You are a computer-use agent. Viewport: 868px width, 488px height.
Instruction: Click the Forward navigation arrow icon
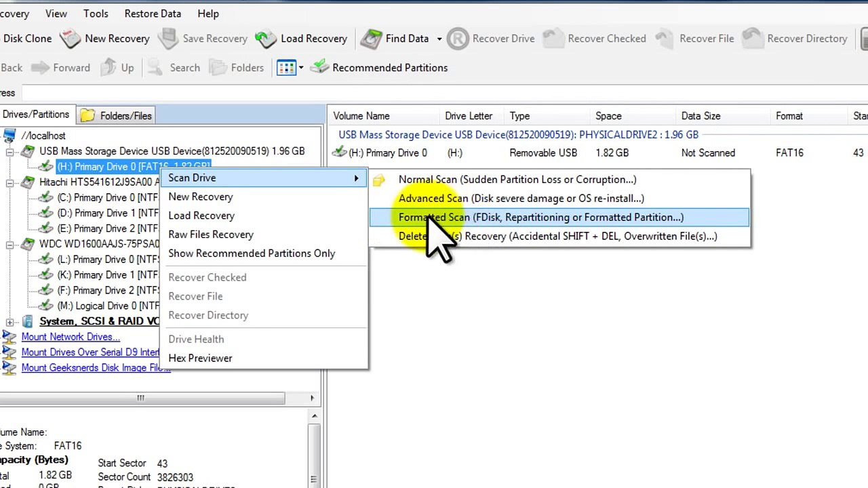40,68
